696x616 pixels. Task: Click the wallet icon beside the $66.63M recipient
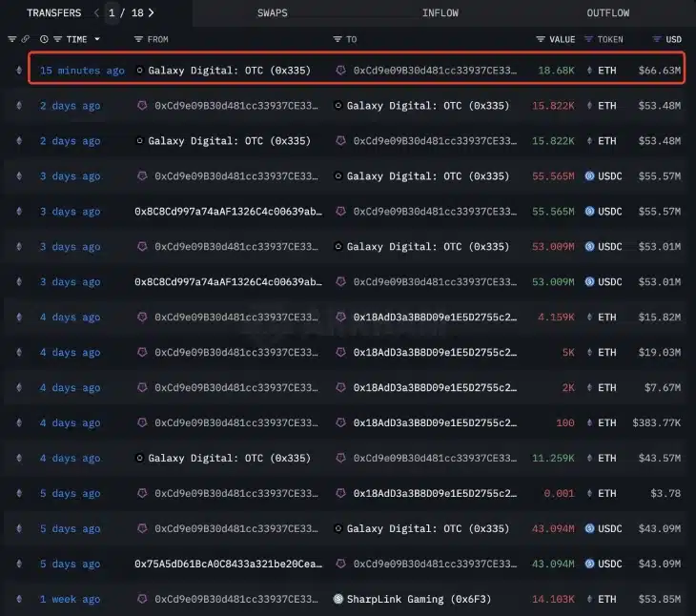pyautogui.click(x=341, y=71)
